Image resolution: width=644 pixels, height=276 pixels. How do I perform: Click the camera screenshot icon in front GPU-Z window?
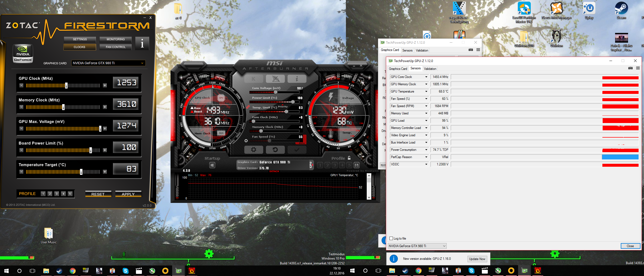(x=630, y=68)
